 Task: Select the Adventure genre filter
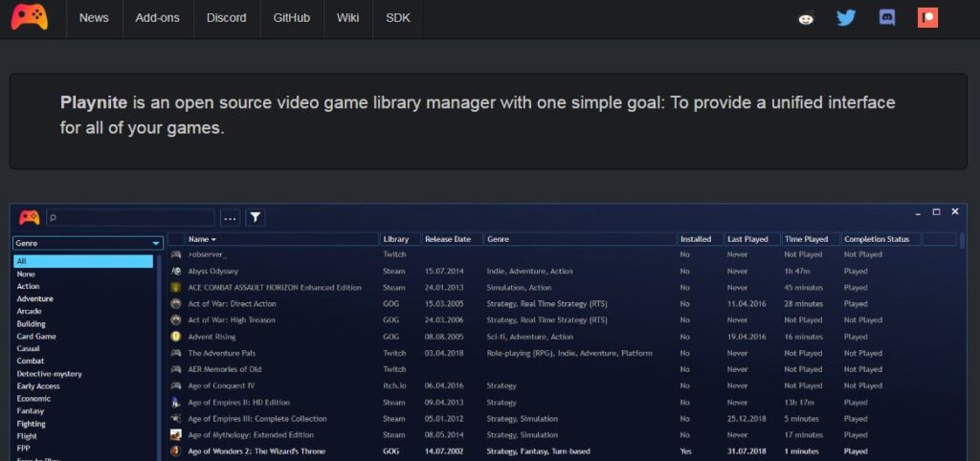(x=35, y=299)
